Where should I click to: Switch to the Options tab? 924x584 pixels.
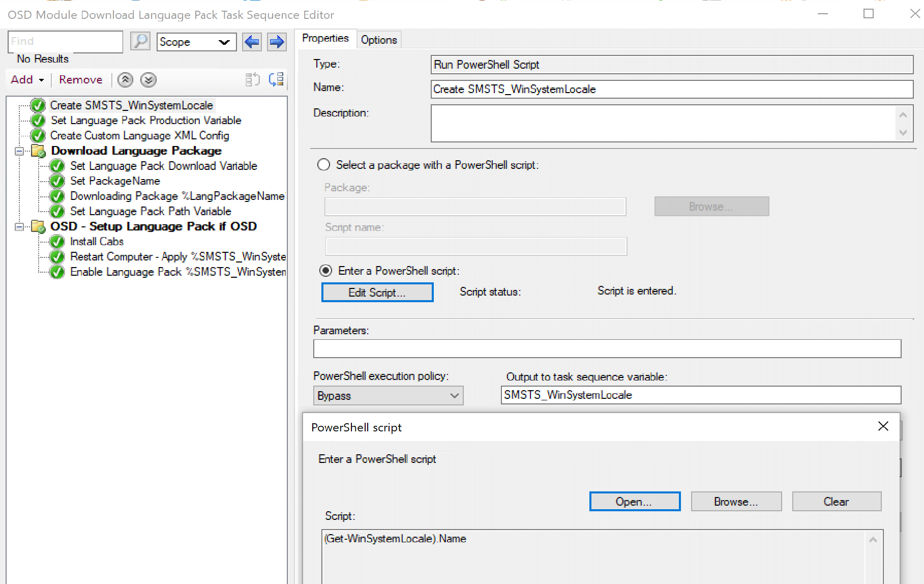[x=378, y=39]
